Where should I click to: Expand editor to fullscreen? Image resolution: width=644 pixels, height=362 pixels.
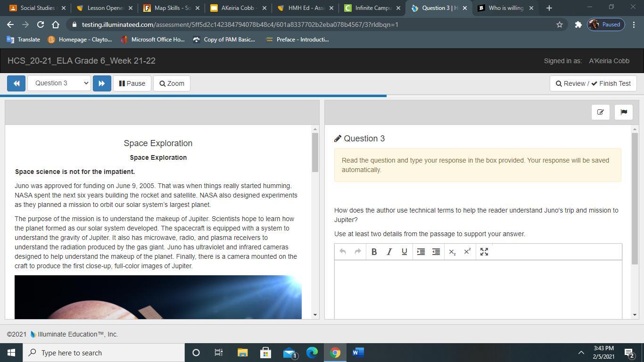pyautogui.click(x=484, y=252)
